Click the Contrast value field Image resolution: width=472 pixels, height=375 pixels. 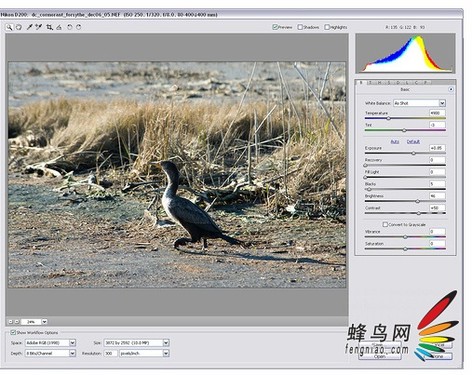coord(437,208)
